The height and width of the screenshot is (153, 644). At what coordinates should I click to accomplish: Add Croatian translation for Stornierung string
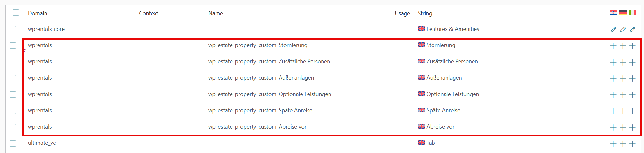coord(613,46)
